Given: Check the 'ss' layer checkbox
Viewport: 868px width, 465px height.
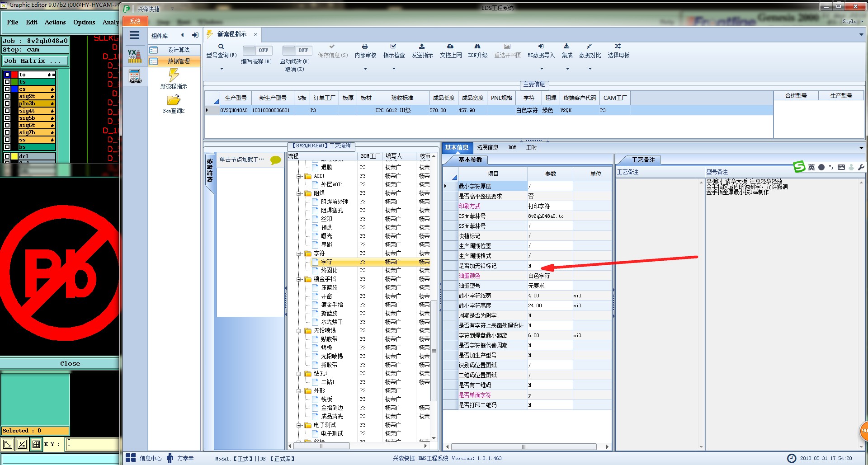Looking at the screenshot, I should coord(7,140).
